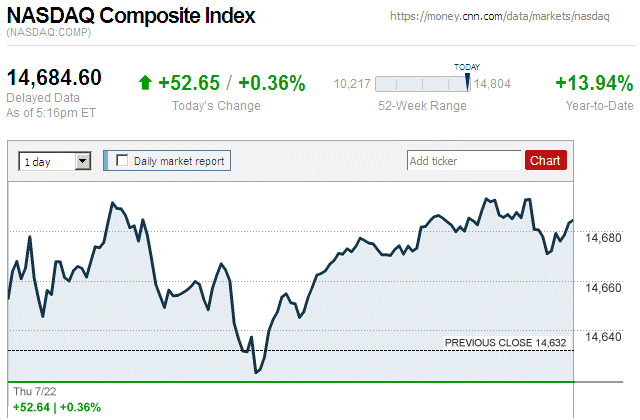
Task: Click the Thu 7/22 date label
Action: (x=35, y=390)
